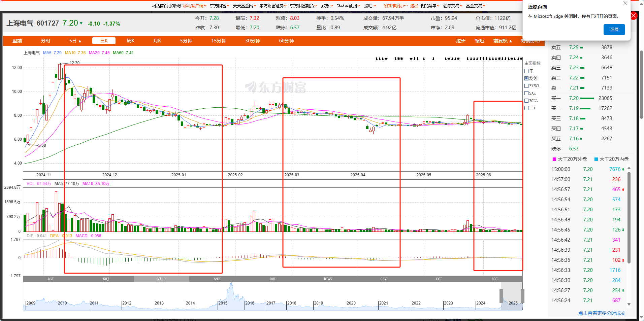
Task: Click 缩短 to shrink the chart
Action: 479,41
